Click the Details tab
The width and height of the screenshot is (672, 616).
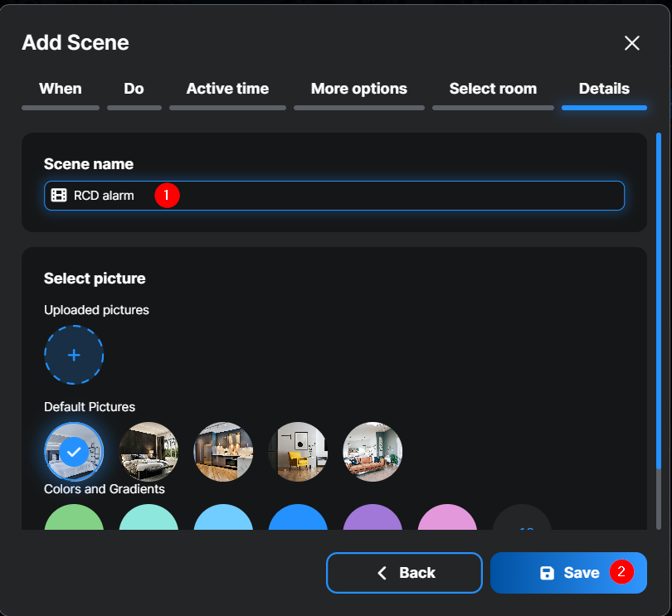point(604,89)
